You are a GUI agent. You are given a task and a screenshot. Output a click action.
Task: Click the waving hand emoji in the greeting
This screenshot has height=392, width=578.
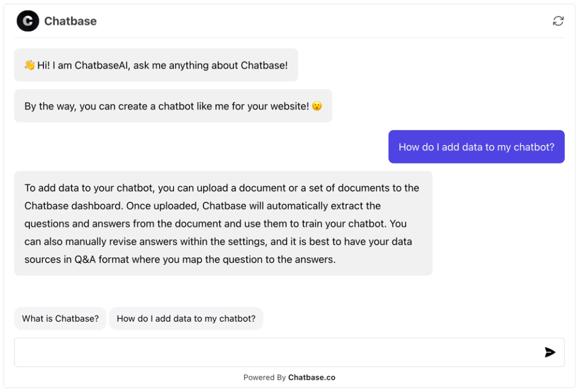(28, 65)
